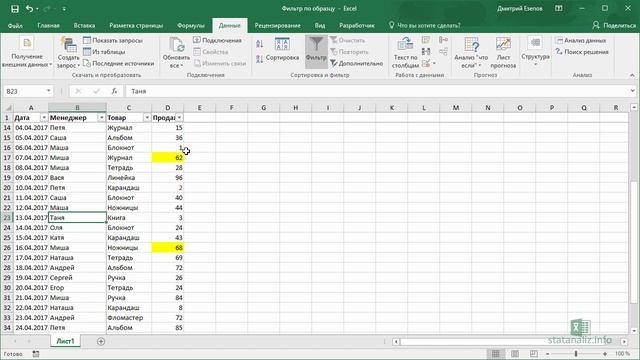640x360 pixels.
Task: Switch to the Вид ribbon tab
Action: click(x=320, y=25)
